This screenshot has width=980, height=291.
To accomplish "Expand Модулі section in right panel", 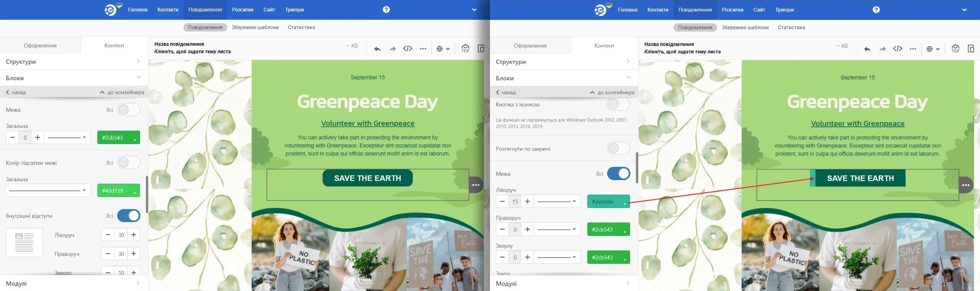I will click(564, 283).
